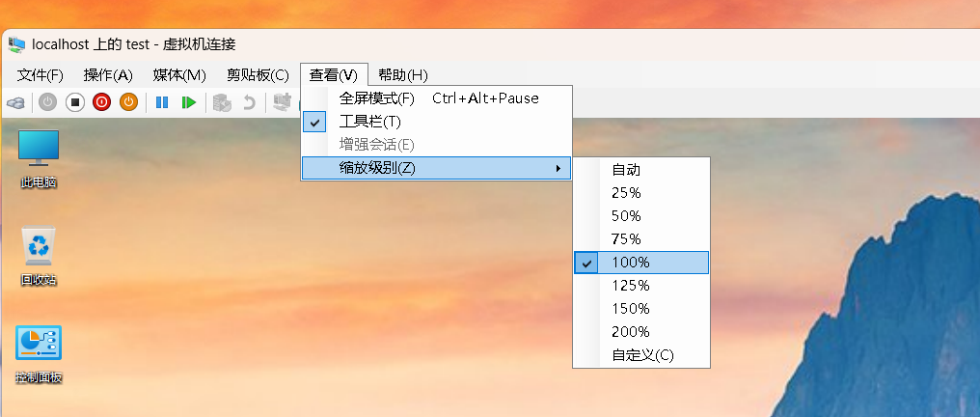The height and width of the screenshot is (417, 980).
Task: Choose 全屏模式 from the view menu
Action: 377,98
